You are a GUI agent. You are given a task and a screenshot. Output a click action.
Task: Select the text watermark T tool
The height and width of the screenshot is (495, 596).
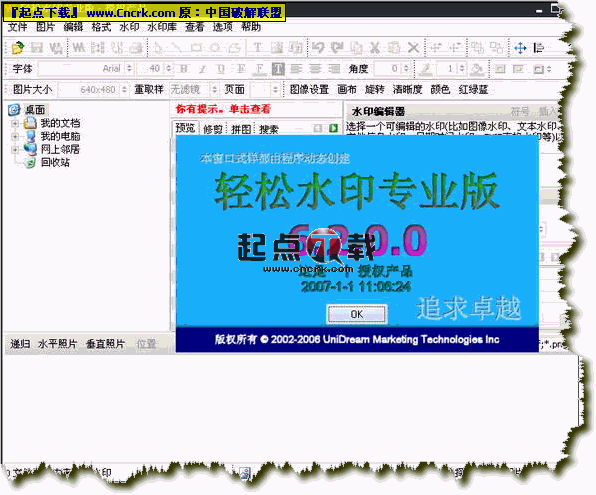[258, 48]
